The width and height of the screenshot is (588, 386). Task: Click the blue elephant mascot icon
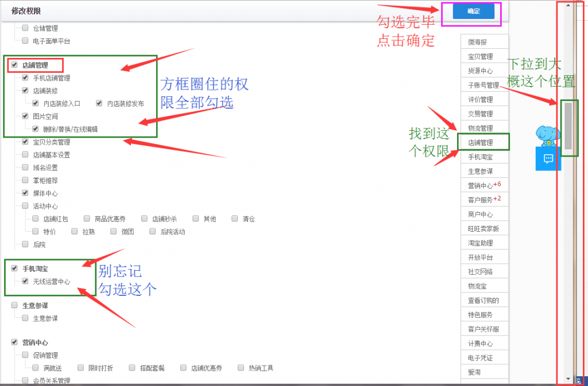(548, 135)
